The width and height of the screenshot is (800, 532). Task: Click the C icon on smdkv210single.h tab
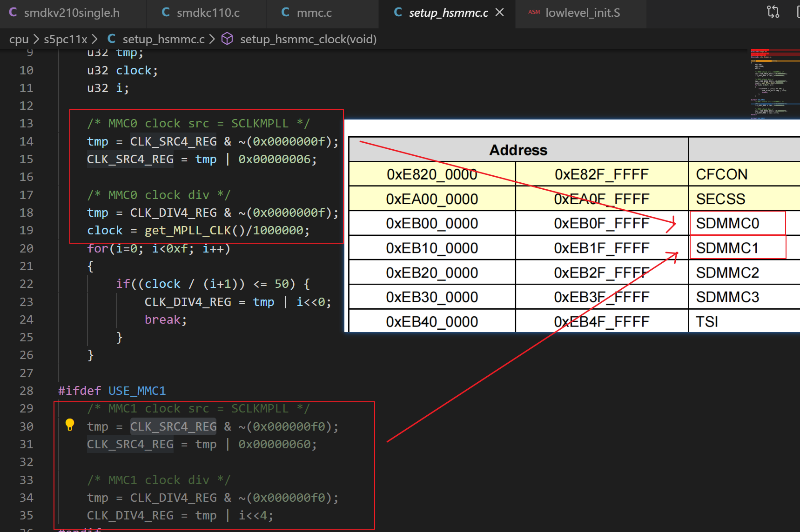[13, 13]
